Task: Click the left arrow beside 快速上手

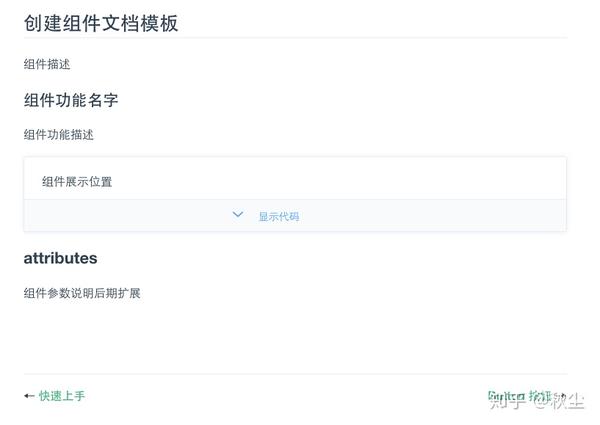Action: pos(29,396)
